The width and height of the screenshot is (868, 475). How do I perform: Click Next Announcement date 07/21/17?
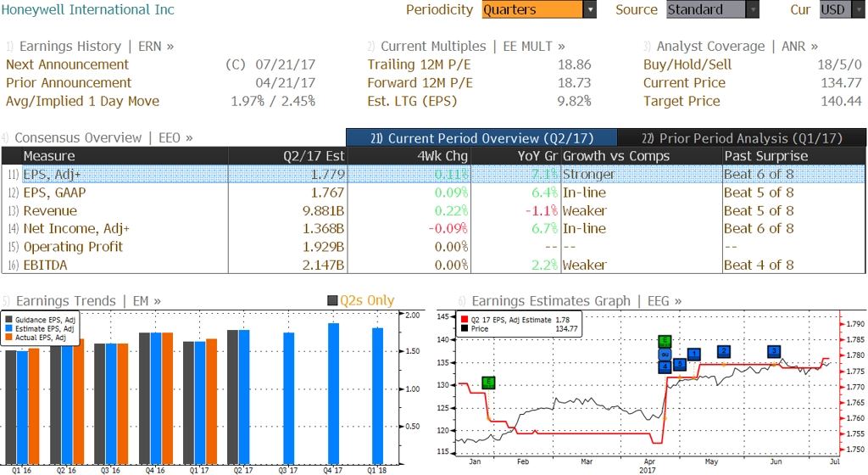point(285,64)
